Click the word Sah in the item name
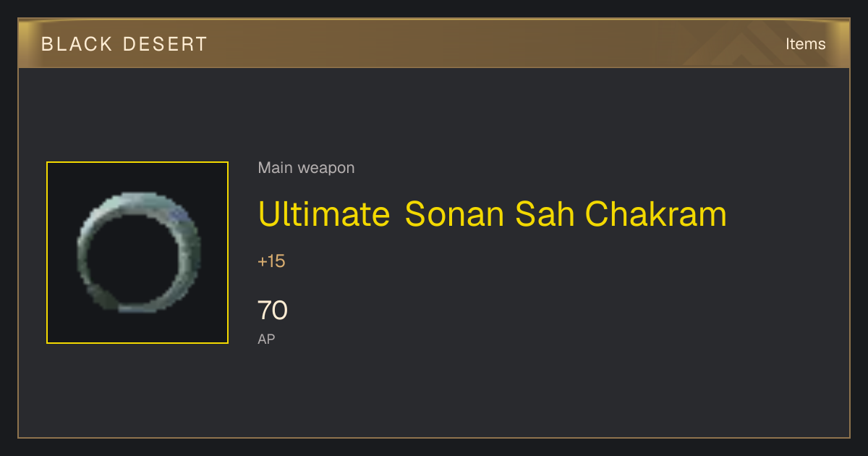The height and width of the screenshot is (456, 868). click(x=545, y=214)
